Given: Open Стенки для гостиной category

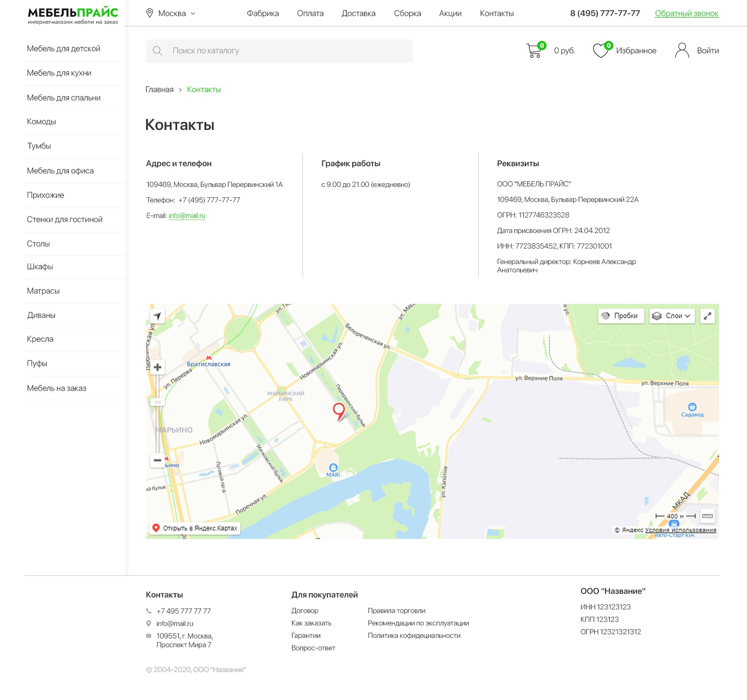Looking at the screenshot, I should coord(65,220).
